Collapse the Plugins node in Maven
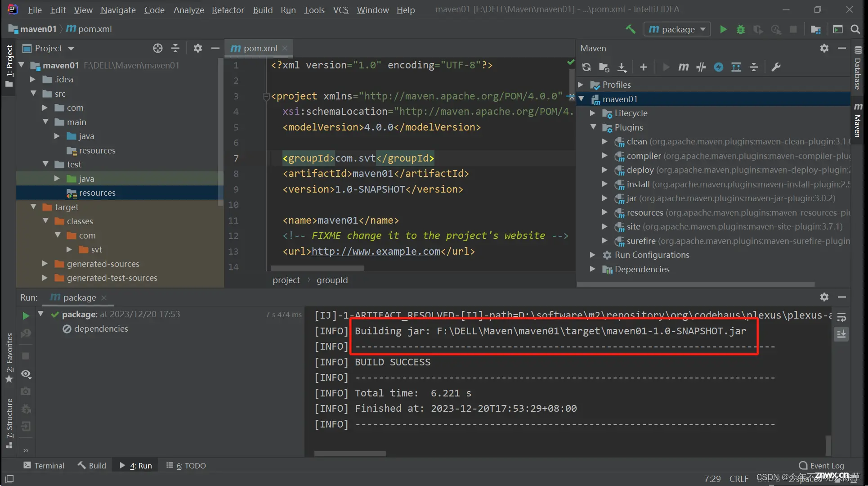 click(x=593, y=127)
